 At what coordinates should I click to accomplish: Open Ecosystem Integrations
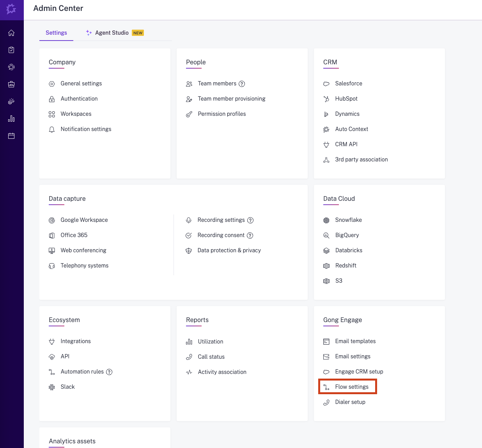click(76, 341)
